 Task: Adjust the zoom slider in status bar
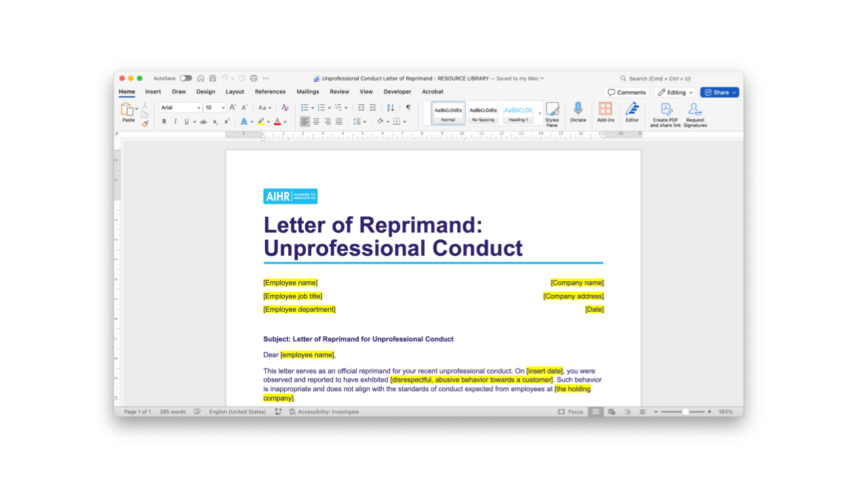[x=685, y=412]
